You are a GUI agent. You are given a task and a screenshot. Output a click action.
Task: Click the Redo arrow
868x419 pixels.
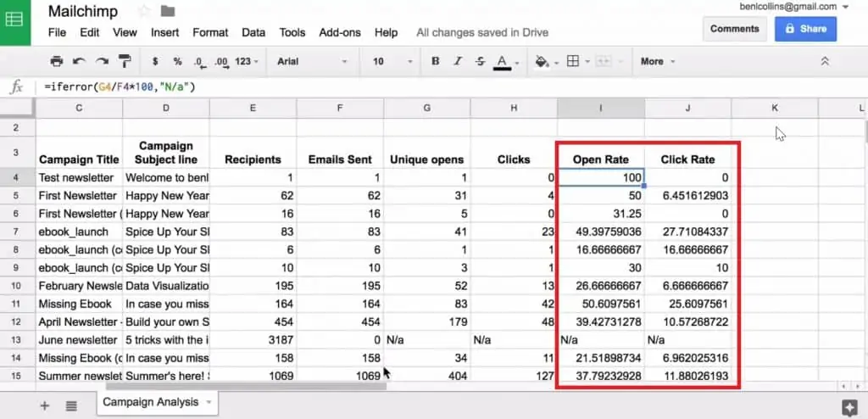click(x=102, y=62)
